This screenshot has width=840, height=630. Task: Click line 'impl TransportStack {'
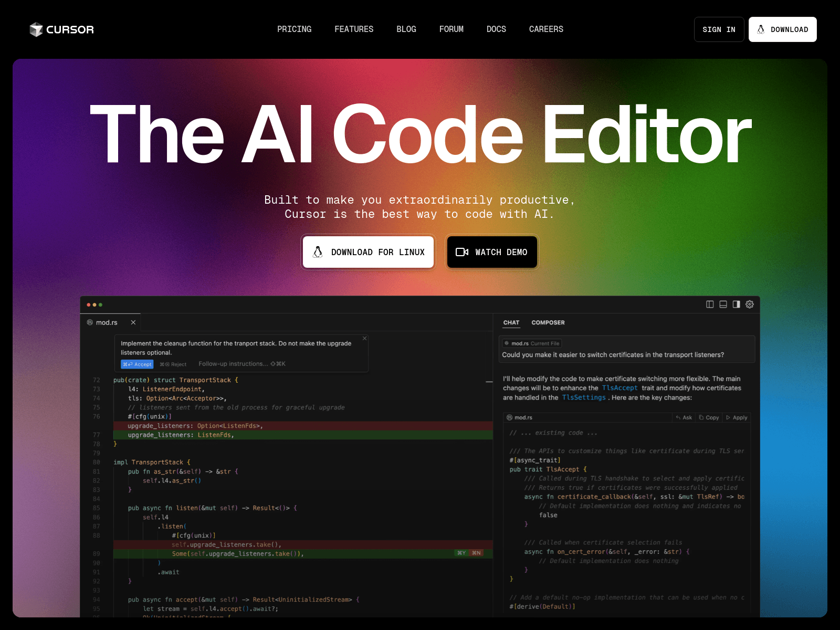[x=152, y=463]
